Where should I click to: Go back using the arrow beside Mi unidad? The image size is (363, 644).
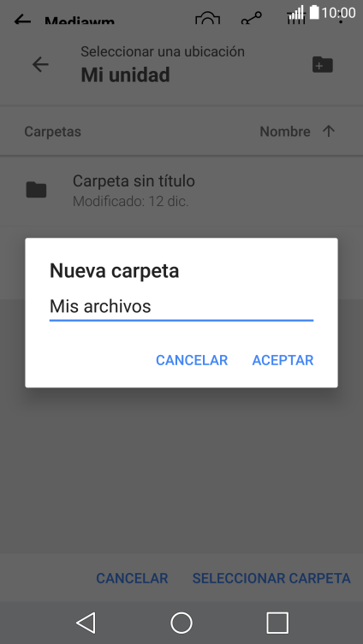point(40,64)
